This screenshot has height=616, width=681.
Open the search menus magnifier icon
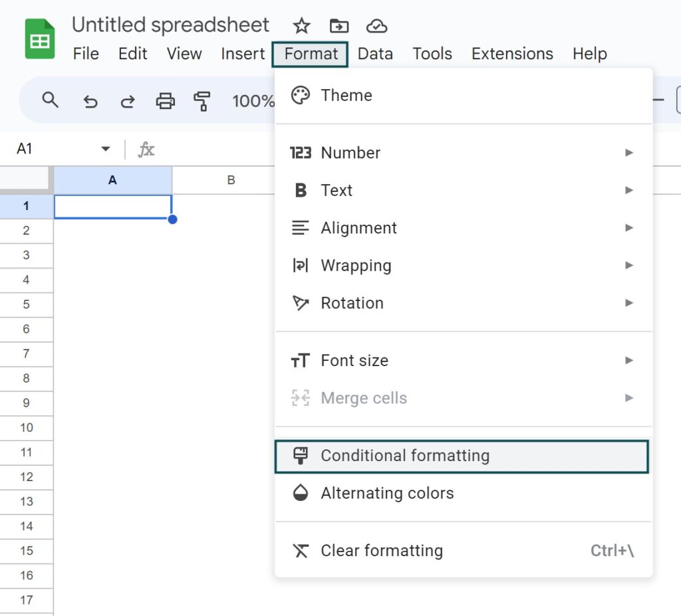click(51, 100)
